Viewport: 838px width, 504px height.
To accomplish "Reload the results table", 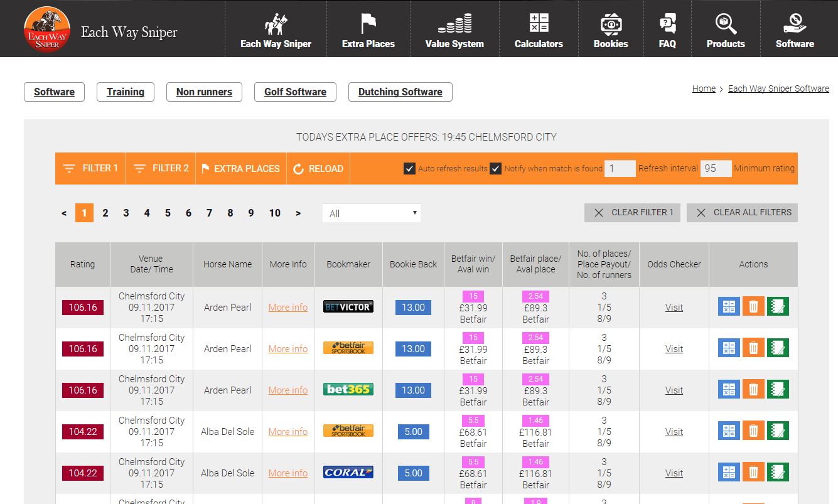I will click(x=319, y=168).
